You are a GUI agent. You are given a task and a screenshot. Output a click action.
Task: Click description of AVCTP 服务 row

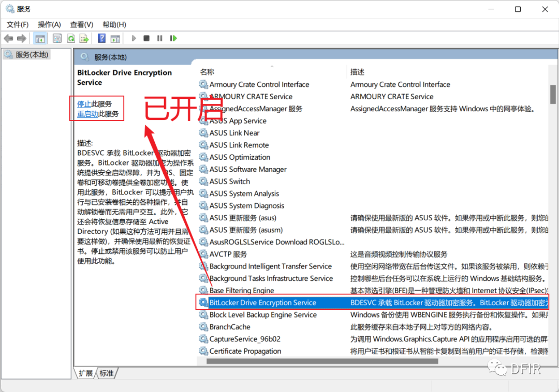(x=399, y=254)
